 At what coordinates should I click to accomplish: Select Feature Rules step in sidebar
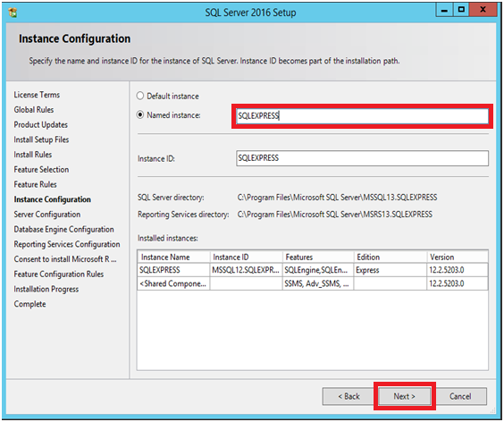pos(36,184)
